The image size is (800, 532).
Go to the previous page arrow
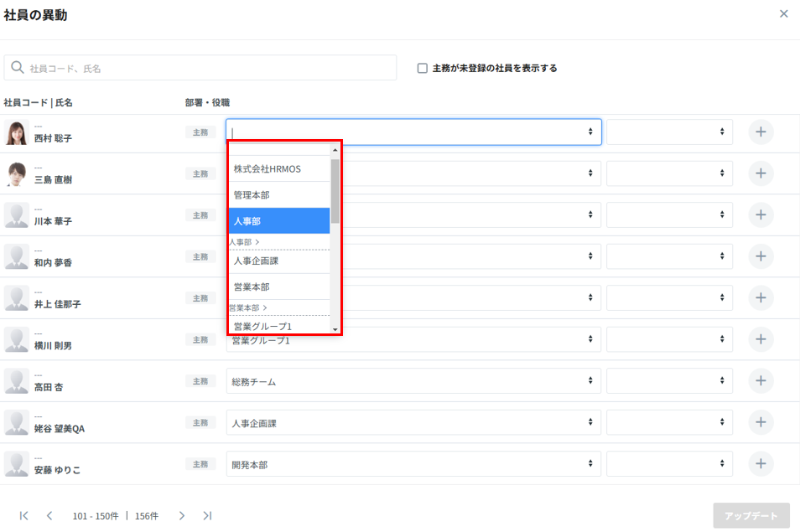[x=49, y=516]
